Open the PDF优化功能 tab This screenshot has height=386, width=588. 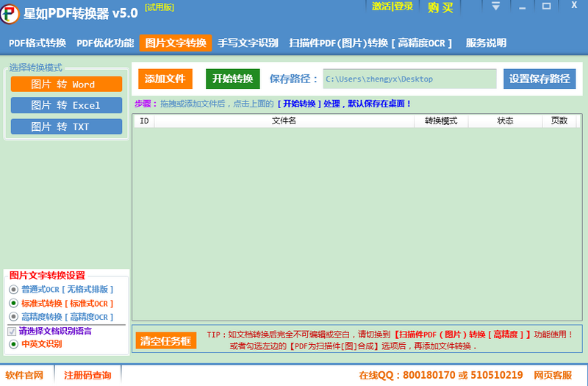[105, 43]
